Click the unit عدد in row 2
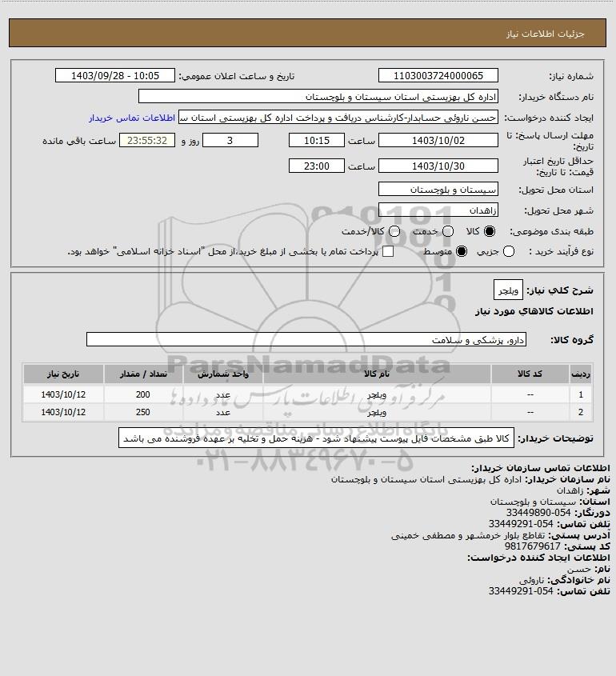Image resolution: width=616 pixels, height=676 pixels. 223,412
